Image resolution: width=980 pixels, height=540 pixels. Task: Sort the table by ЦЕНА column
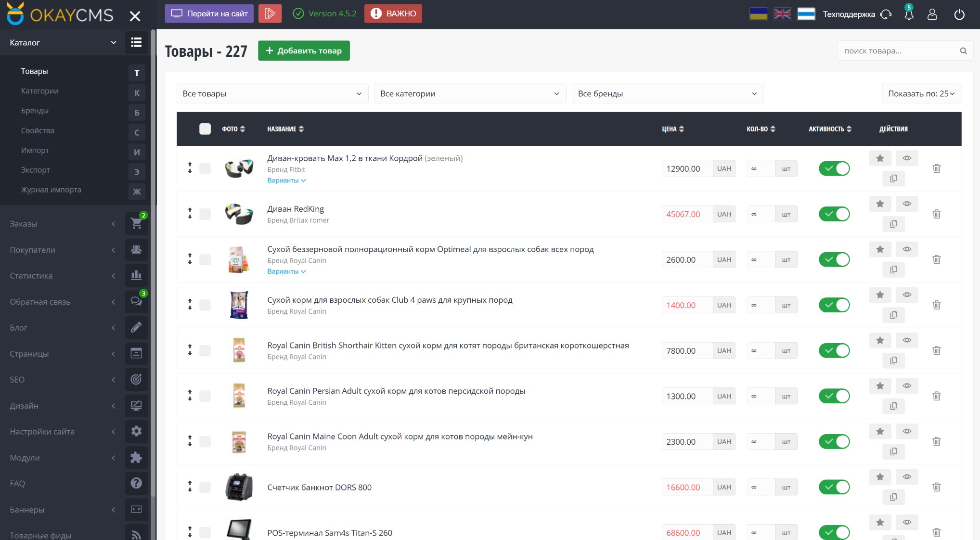click(673, 129)
